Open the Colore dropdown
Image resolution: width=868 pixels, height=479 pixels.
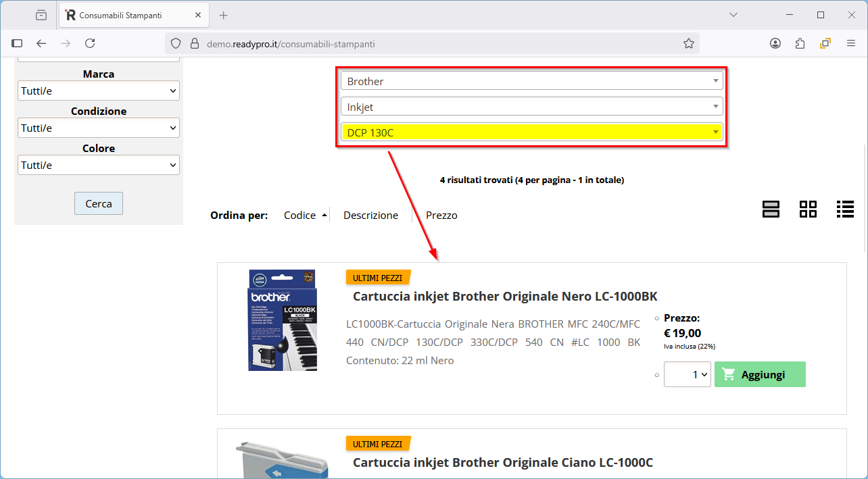[99, 165]
